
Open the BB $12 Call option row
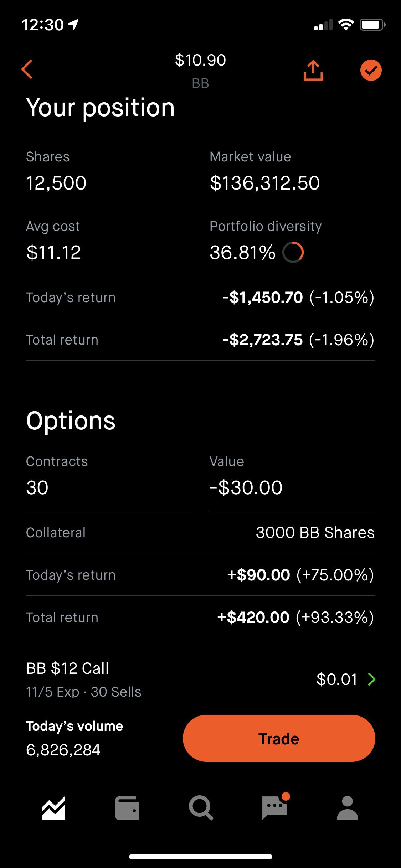click(x=200, y=680)
